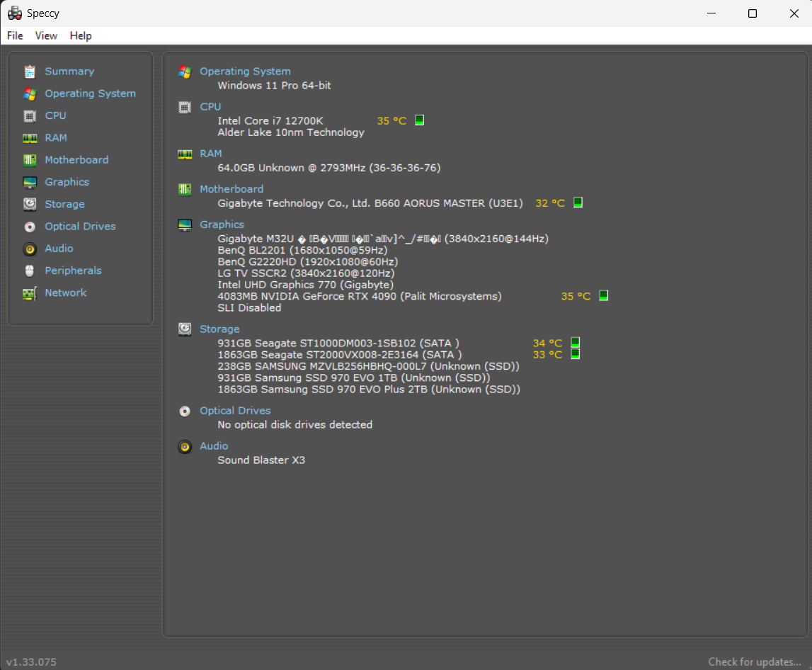Click the Speccy app icon in title bar
Viewport: 812px width, 670px height.
pos(14,13)
